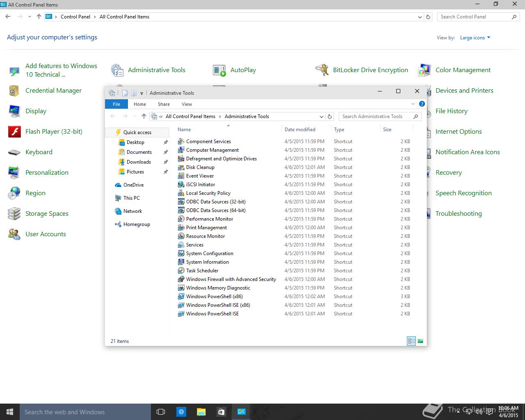
Task: Select the Performance Monitor icon
Action: (181, 219)
